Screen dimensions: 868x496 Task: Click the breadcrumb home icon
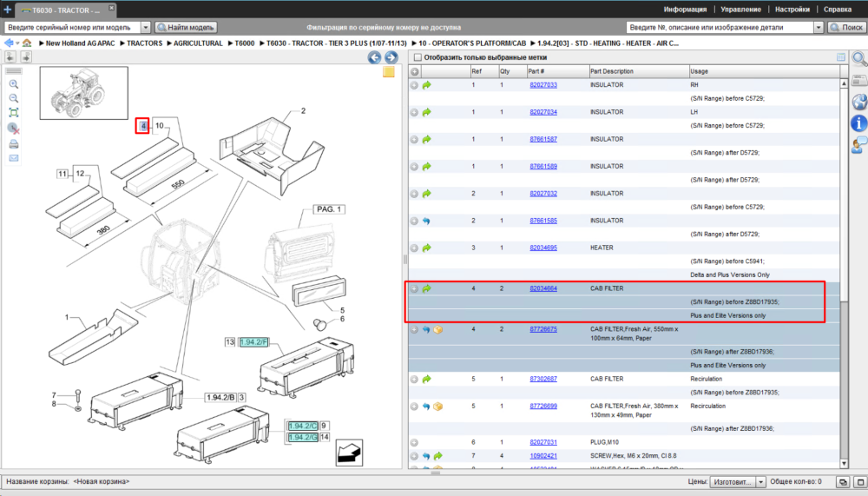tap(27, 43)
